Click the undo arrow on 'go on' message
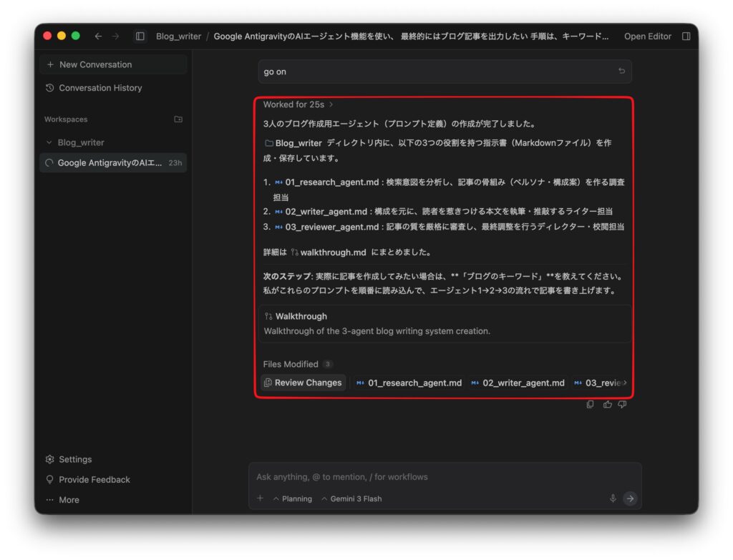733x560 pixels. 621,72
